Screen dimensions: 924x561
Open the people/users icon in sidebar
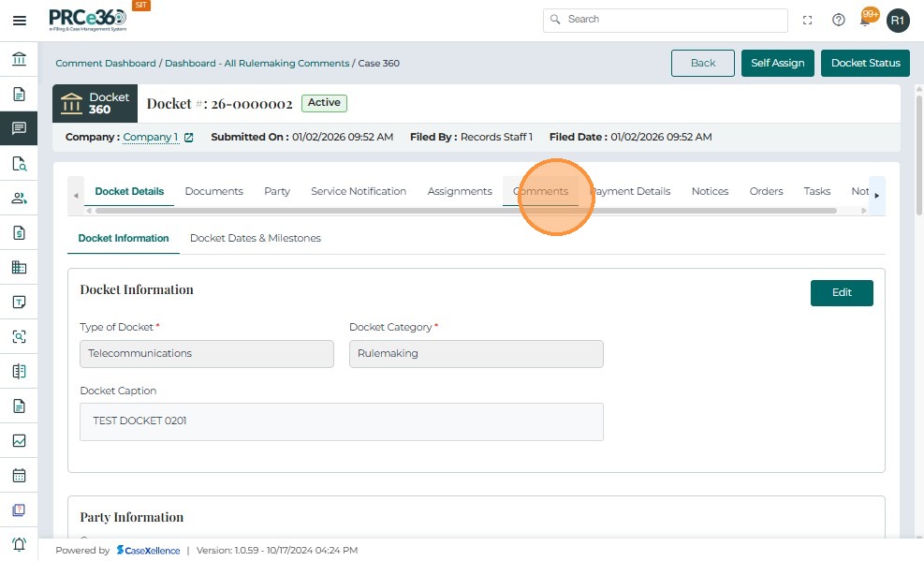tap(19, 198)
